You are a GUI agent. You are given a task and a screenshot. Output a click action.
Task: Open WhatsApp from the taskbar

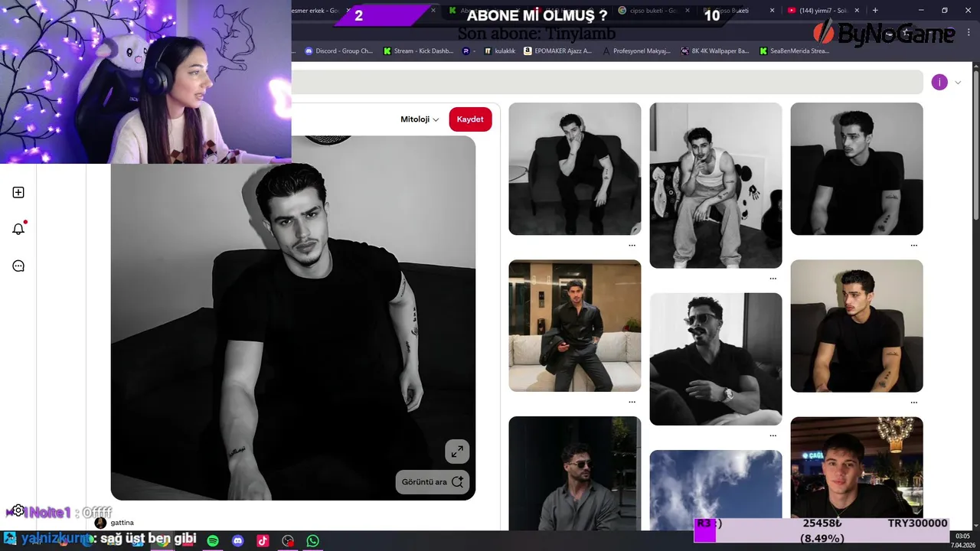[312, 540]
